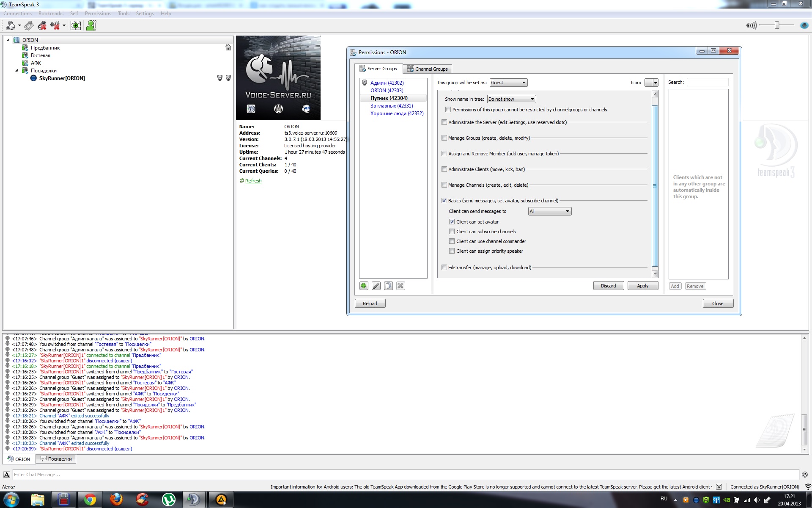812x508 pixels.
Task: Switch to Channel Groups tab
Action: pos(427,69)
